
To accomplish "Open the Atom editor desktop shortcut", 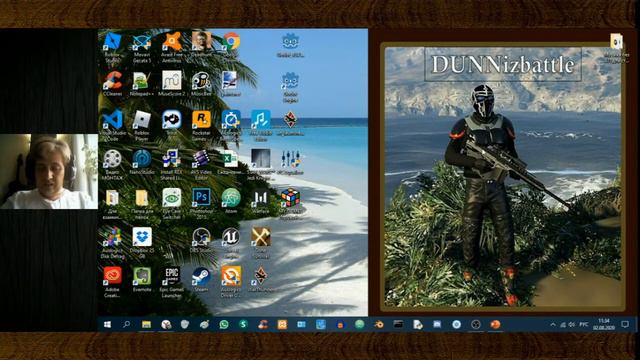I will point(231,201).
